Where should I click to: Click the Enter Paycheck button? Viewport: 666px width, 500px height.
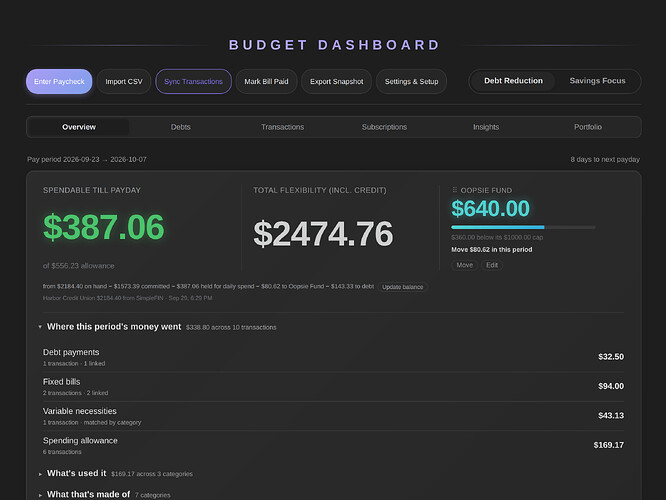pos(59,81)
